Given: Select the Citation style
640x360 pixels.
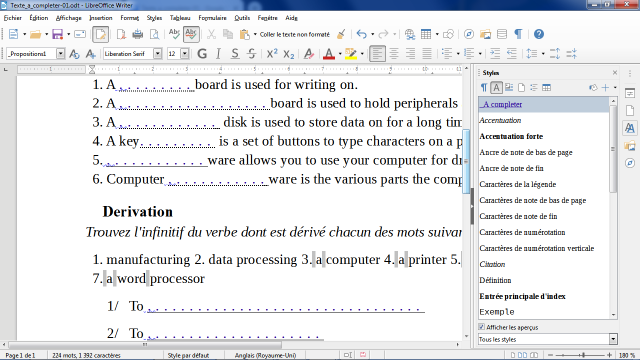Looking at the screenshot, I should (544, 264).
